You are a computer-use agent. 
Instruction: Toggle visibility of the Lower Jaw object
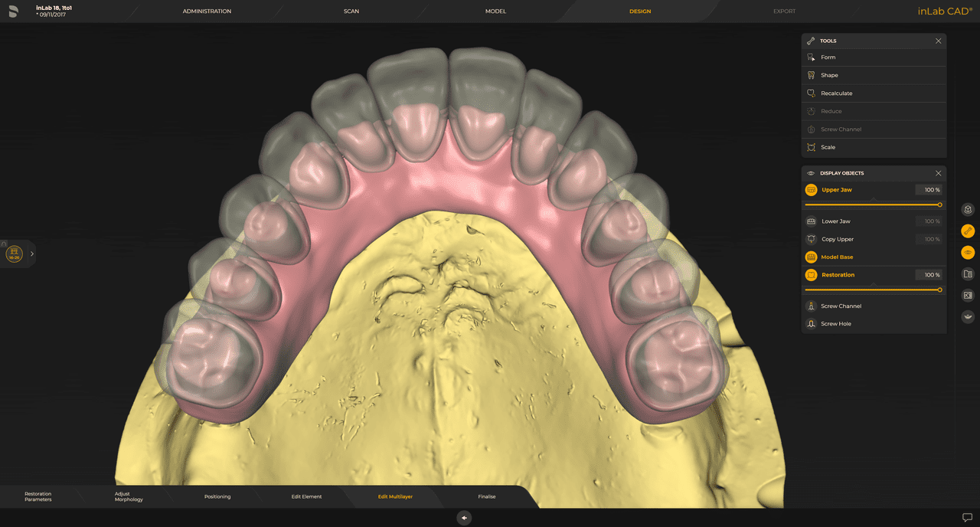coord(810,221)
